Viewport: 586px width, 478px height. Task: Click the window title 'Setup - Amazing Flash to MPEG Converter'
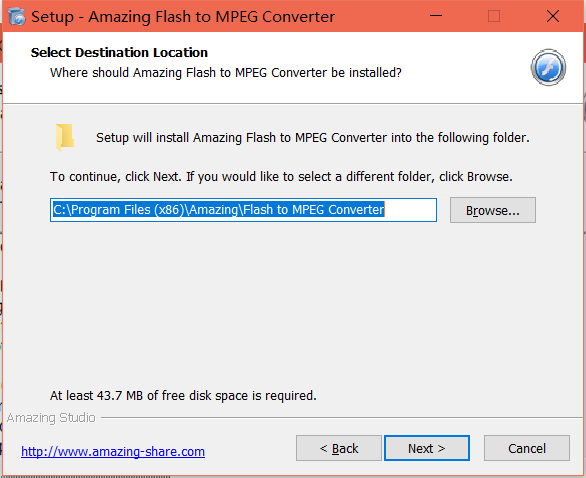183,17
